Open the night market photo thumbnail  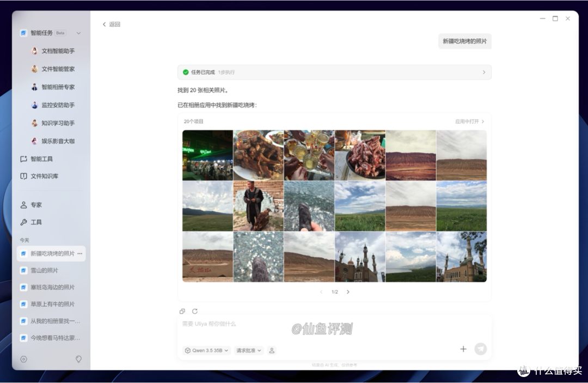207,155
